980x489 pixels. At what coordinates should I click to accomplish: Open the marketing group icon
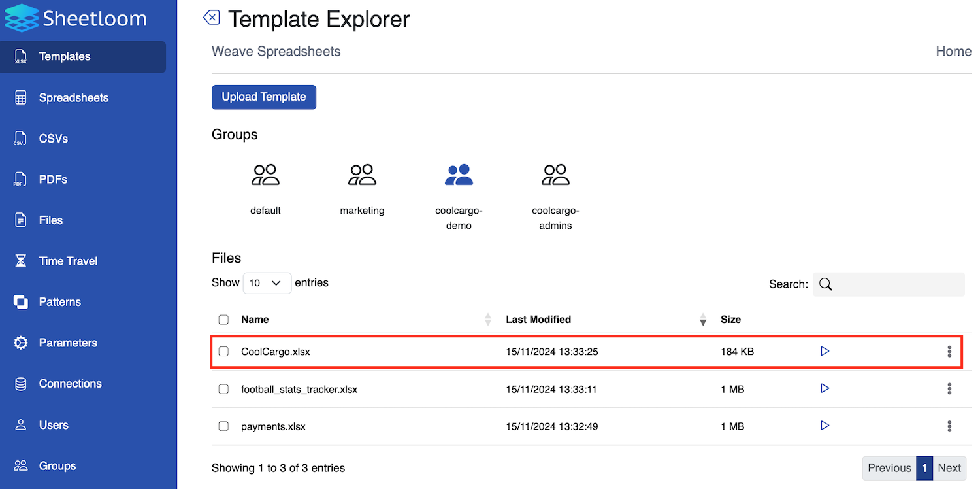click(x=362, y=175)
